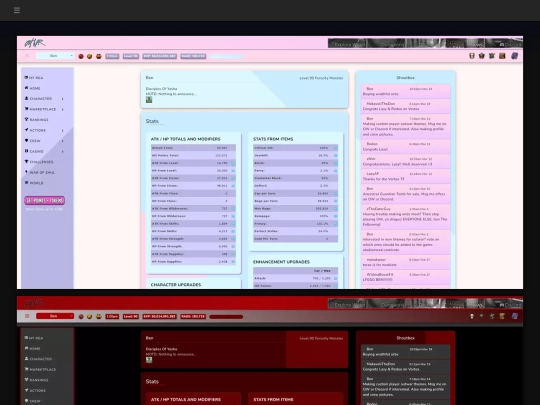Open MakaveliTheDon's profile in pink Shoutbox

click(381, 104)
